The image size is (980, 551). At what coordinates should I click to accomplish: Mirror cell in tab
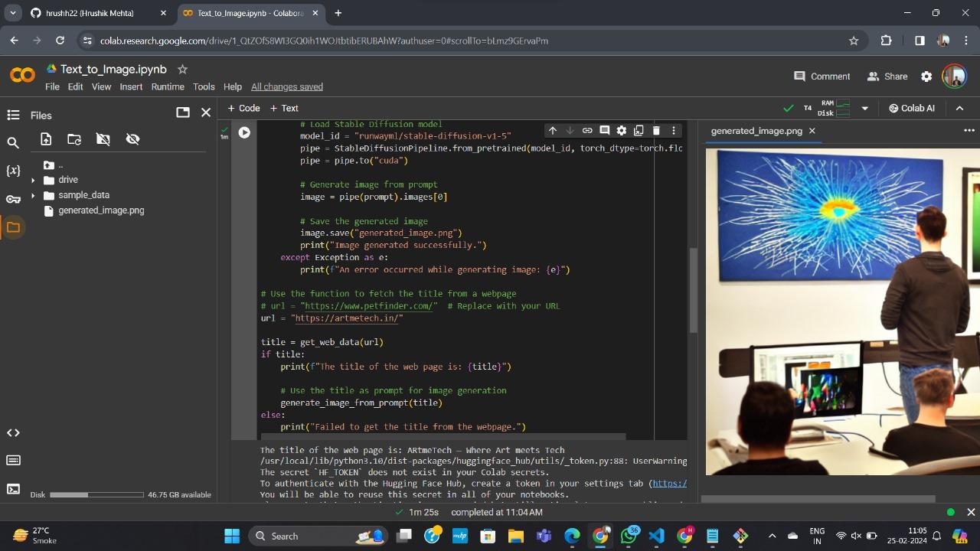pyautogui.click(x=639, y=131)
